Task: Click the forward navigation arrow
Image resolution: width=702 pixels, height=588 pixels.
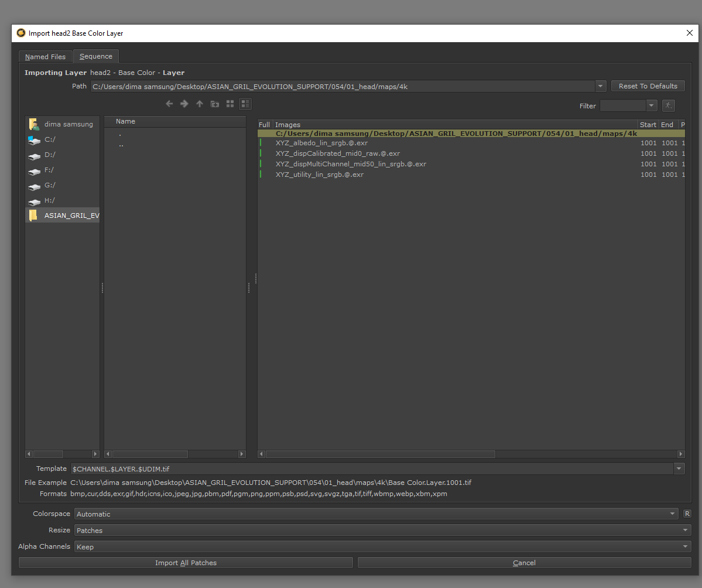Action: pyautogui.click(x=184, y=104)
